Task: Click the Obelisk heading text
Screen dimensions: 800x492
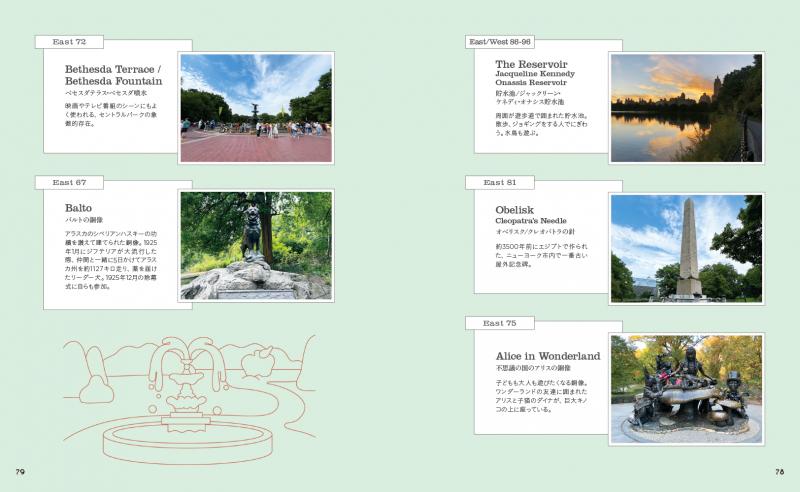Action: coord(514,210)
